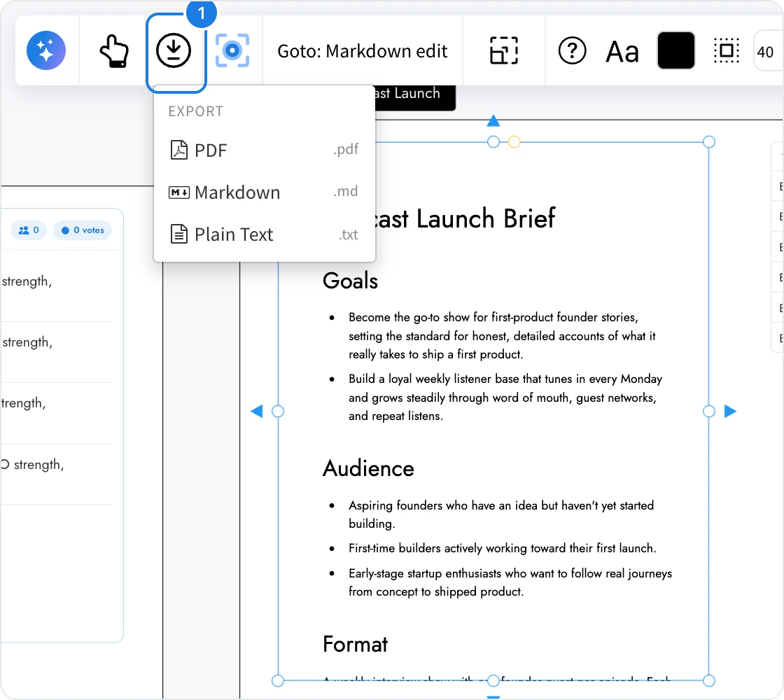Click the bottom-left corner frame handle
Viewport: 784px width, 700px height.
[277, 680]
